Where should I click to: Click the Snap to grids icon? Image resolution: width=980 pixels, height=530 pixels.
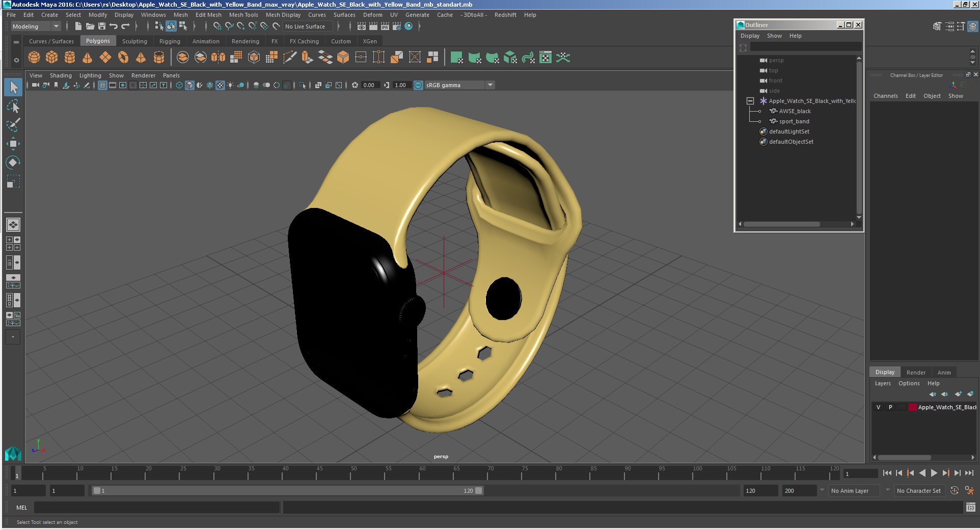(217, 26)
